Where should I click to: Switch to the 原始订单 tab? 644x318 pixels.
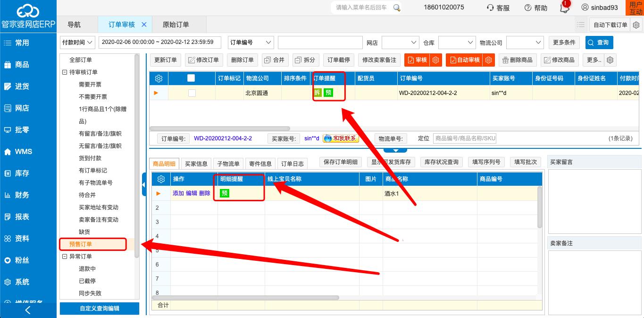click(176, 25)
